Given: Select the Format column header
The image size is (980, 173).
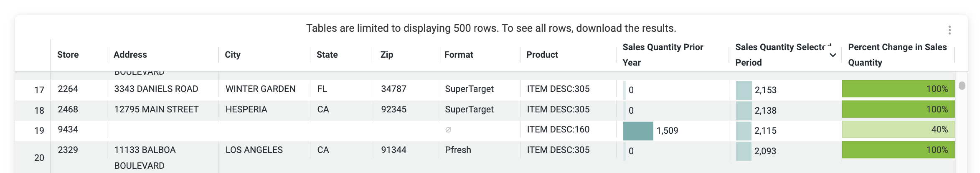Looking at the screenshot, I should pos(459,55).
